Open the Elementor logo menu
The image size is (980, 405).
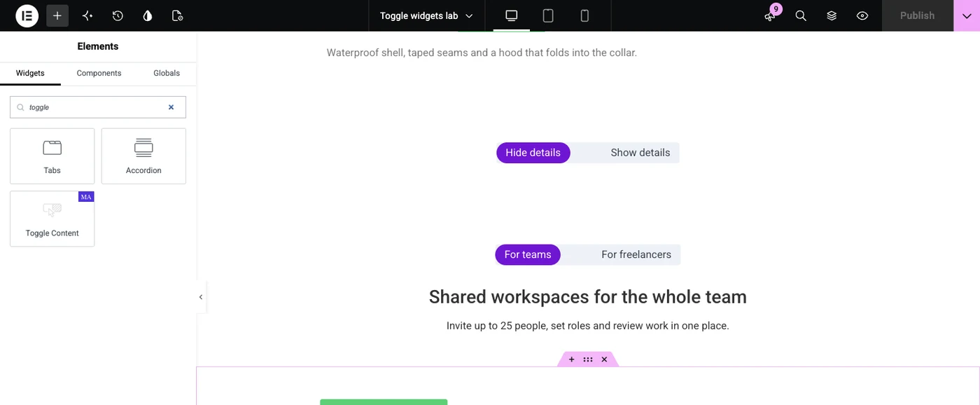[27, 15]
